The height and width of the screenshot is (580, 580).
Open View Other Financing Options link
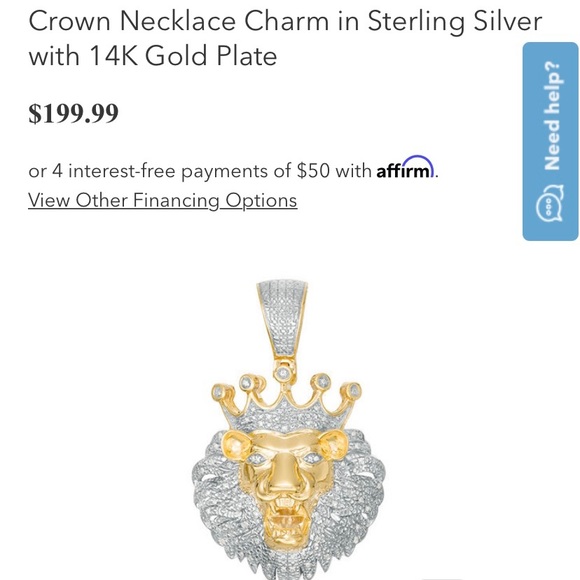162,200
